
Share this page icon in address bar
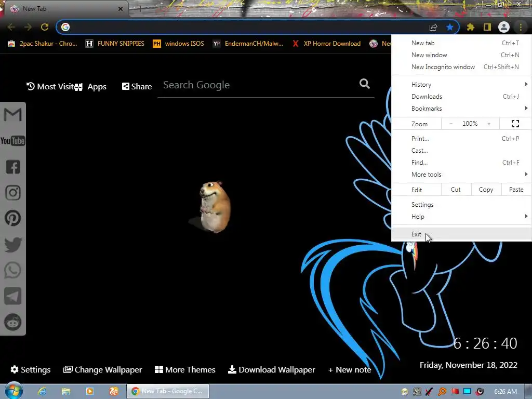(433, 27)
